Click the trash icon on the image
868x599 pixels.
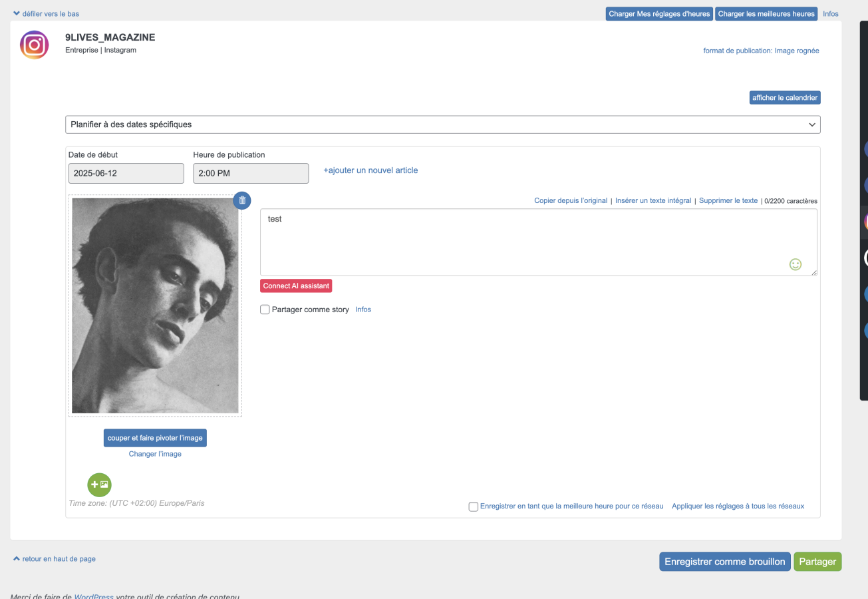(242, 200)
